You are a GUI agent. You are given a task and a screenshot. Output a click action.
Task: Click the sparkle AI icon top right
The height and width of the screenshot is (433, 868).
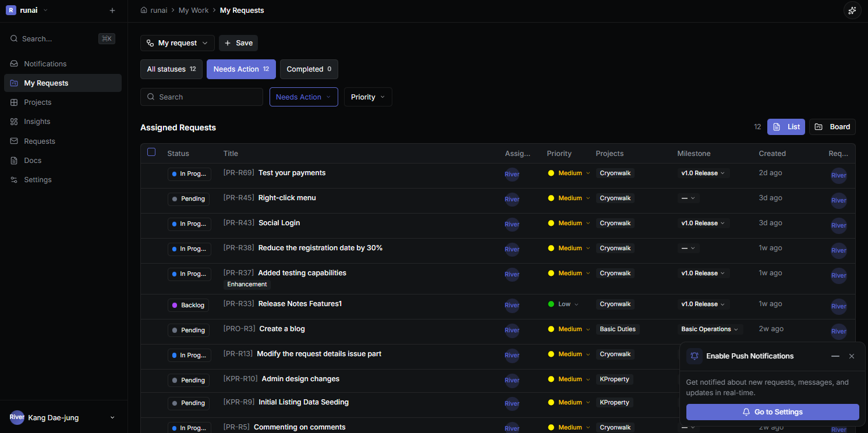point(852,10)
